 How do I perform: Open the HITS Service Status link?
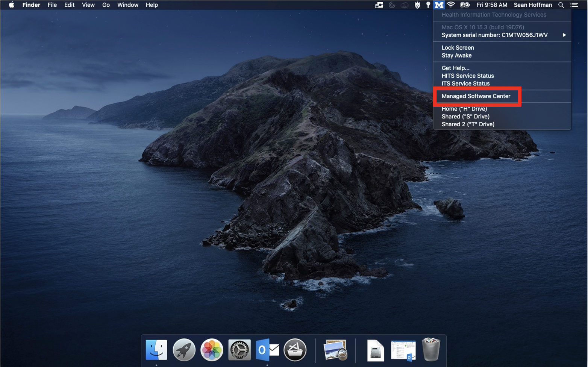pyautogui.click(x=468, y=76)
